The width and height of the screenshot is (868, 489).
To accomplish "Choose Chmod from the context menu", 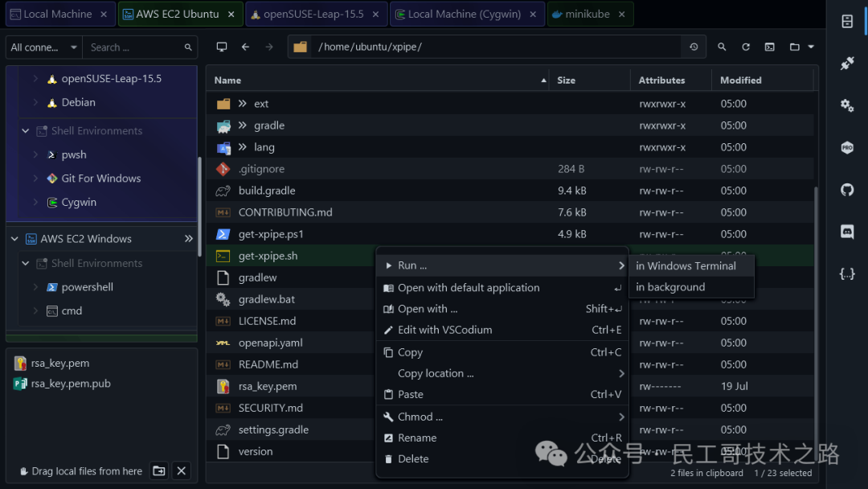I will pyautogui.click(x=419, y=417).
